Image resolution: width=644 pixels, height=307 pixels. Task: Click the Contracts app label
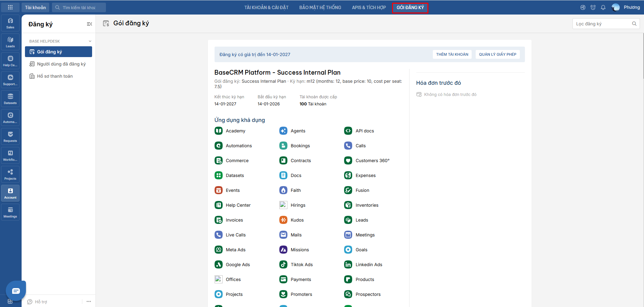[301, 160]
